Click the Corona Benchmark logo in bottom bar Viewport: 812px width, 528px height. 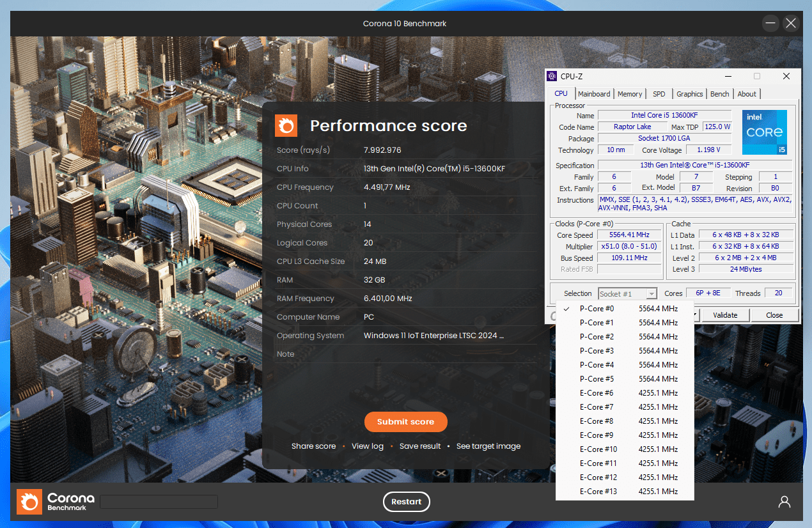pos(56,502)
